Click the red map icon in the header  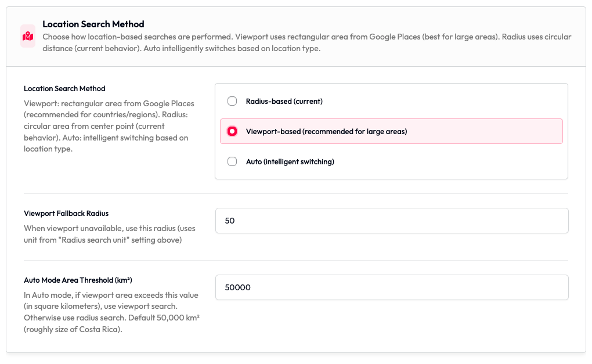28,36
